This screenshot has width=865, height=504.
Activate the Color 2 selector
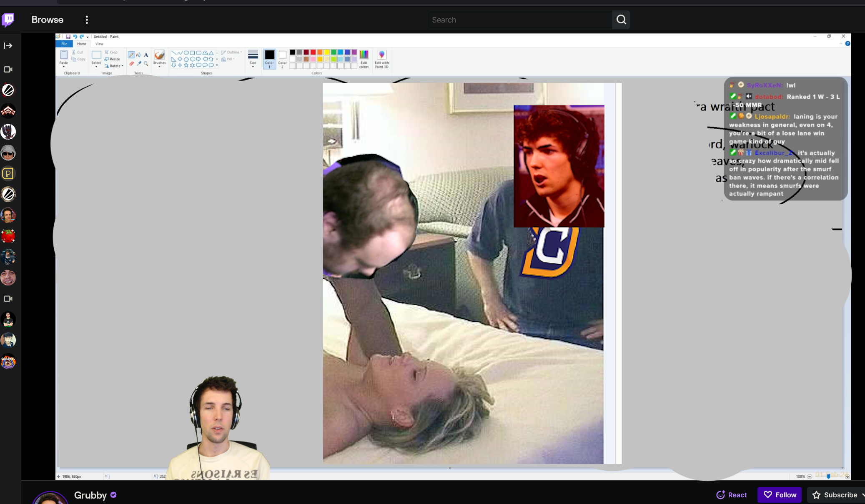(282, 58)
